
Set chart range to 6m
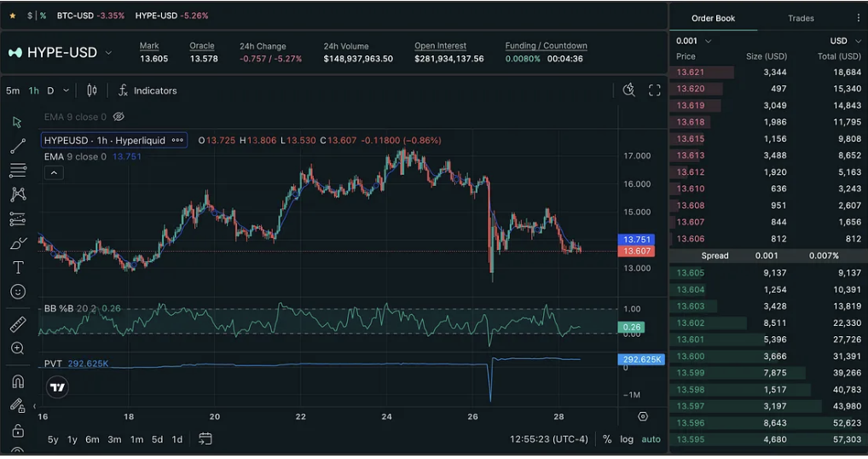(x=92, y=439)
